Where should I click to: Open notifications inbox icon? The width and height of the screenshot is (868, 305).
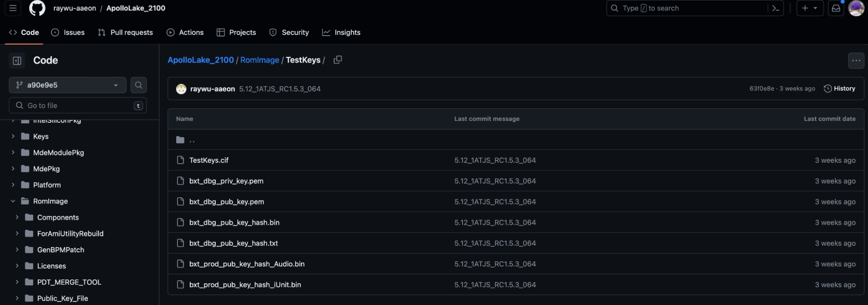coord(836,8)
